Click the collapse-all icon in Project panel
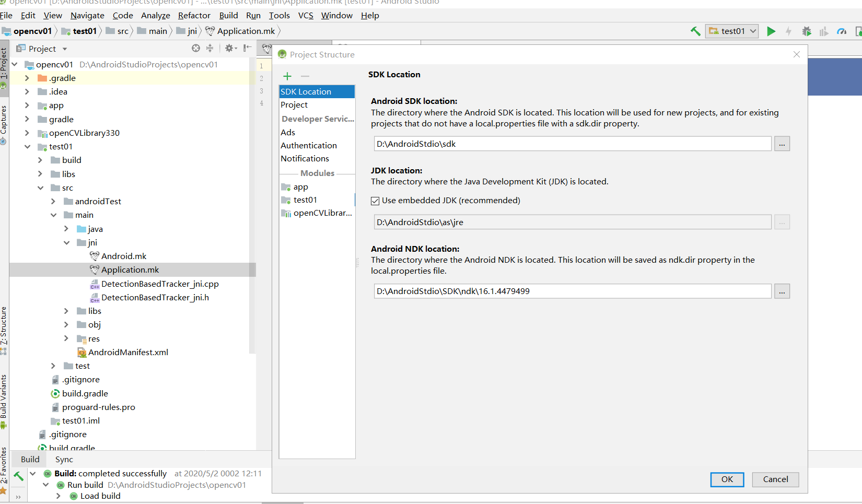The width and height of the screenshot is (862, 504). pyautogui.click(x=209, y=48)
